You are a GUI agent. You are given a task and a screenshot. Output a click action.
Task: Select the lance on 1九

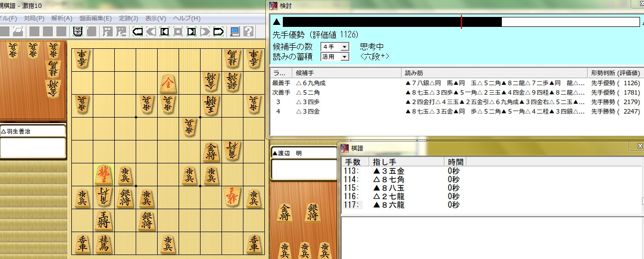pos(254,244)
